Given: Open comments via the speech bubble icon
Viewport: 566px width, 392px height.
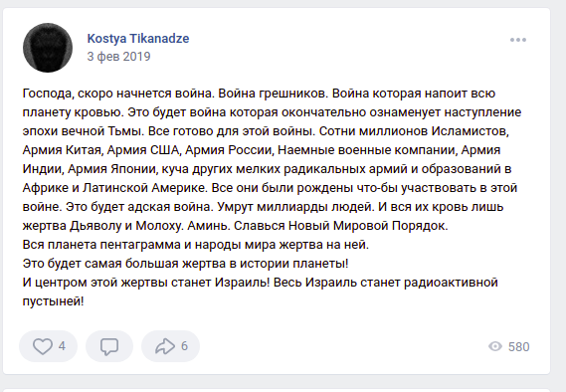Looking at the screenshot, I should coord(109,346).
